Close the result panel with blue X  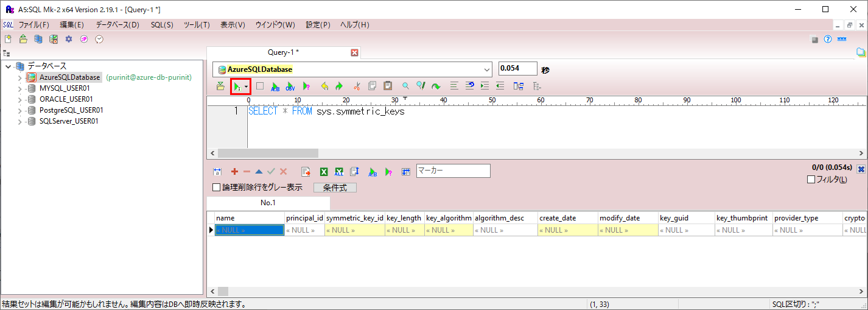tap(861, 169)
